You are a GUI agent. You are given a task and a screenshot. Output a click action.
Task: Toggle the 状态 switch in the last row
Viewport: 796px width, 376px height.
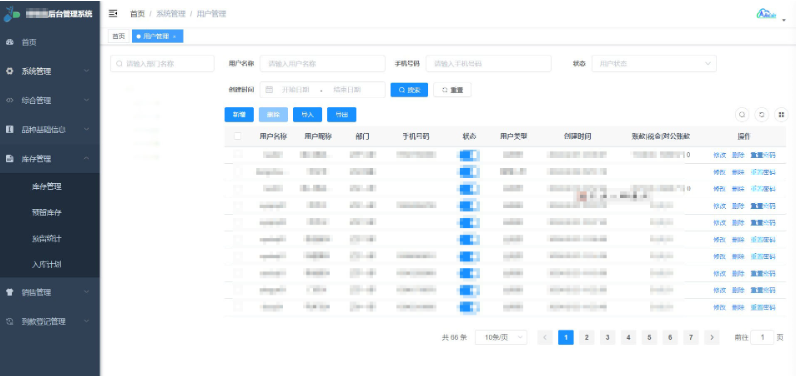(x=469, y=307)
